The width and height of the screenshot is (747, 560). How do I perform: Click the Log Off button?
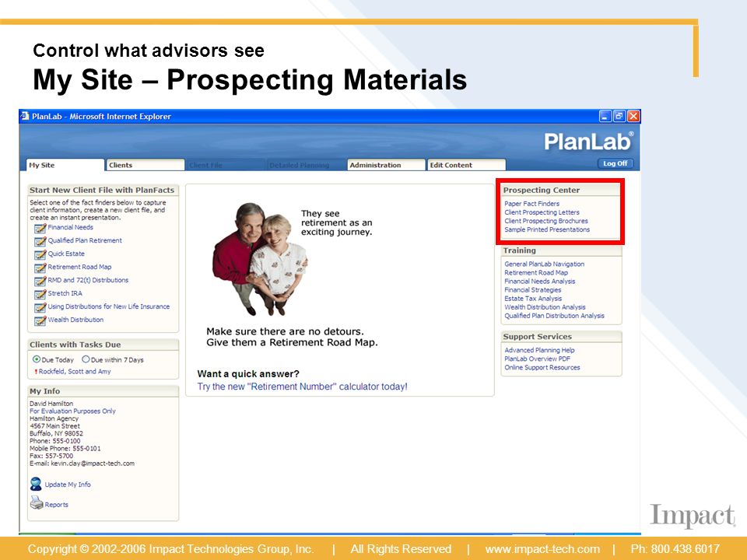615,163
